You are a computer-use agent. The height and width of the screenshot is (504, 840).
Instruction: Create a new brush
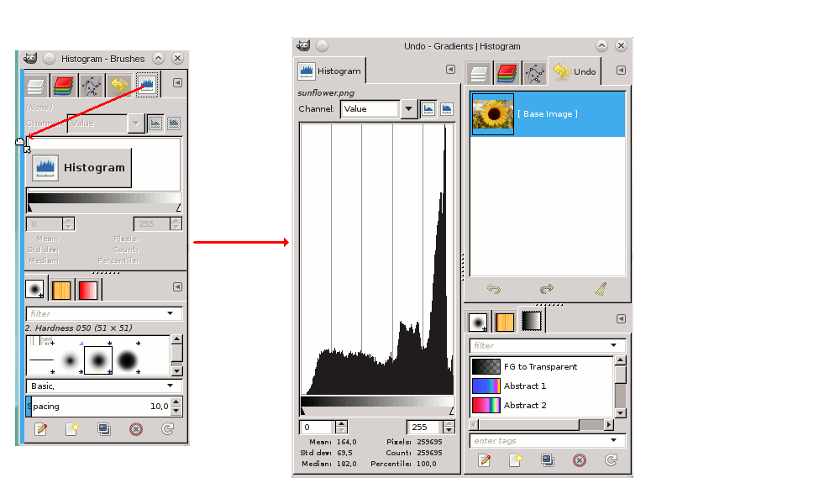point(72,428)
